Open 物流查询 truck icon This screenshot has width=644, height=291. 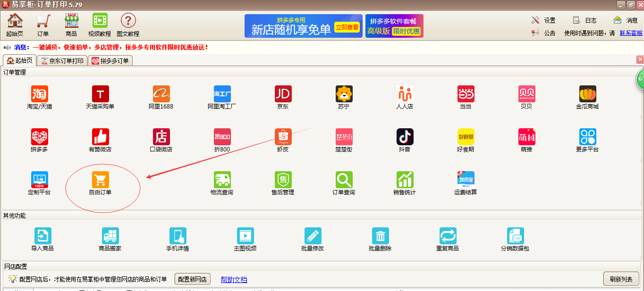(x=222, y=180)
